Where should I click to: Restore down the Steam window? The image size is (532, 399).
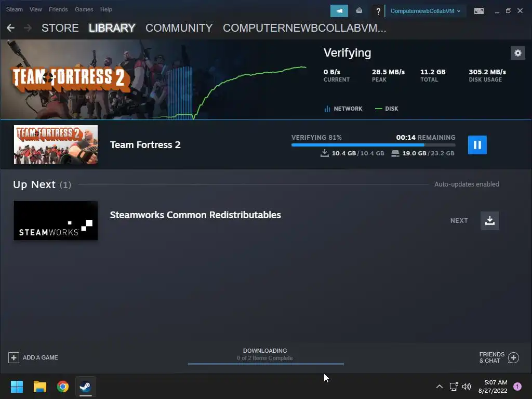[508, 11]
